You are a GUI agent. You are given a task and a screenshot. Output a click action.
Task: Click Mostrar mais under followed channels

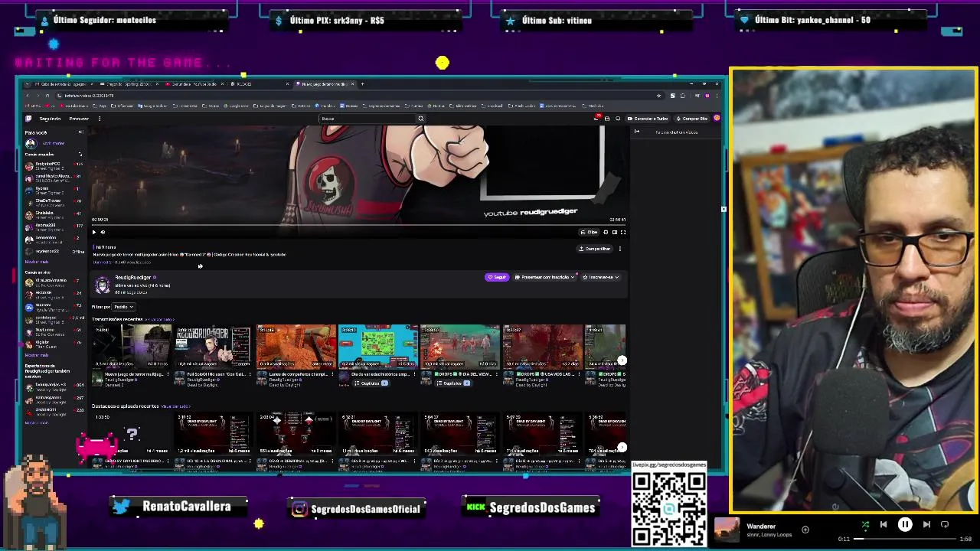(36, 261)
